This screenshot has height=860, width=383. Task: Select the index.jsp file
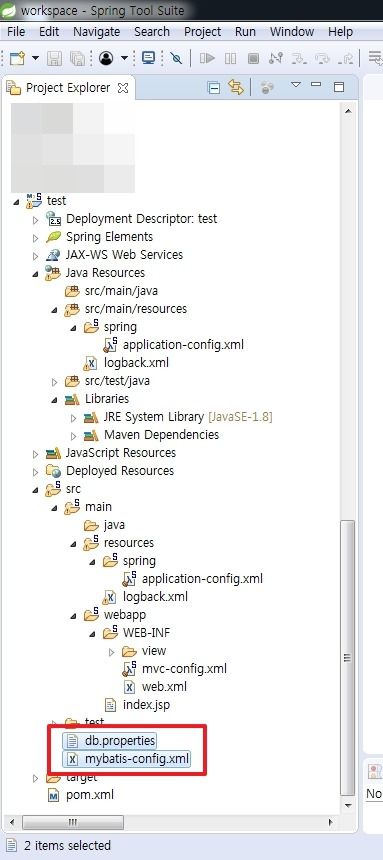[141, 705]
